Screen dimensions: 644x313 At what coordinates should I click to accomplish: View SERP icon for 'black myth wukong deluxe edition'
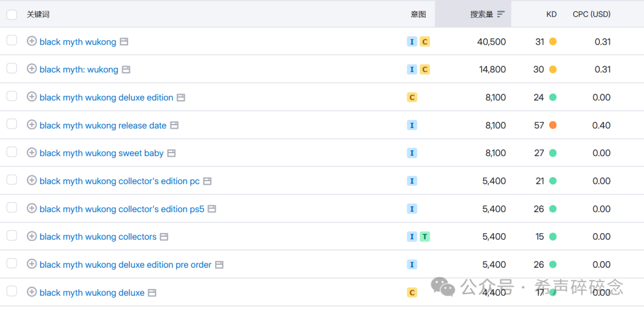tap(181, 97)
